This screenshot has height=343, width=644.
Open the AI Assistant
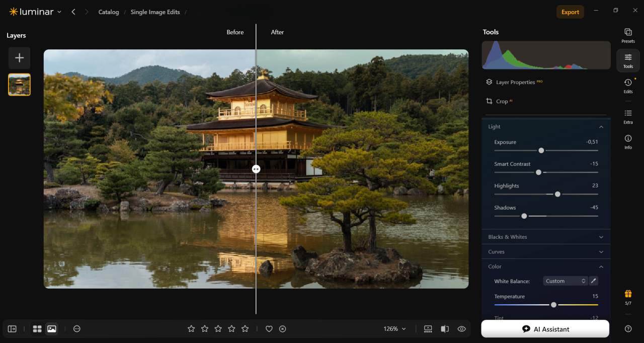[x=545, y=329]
